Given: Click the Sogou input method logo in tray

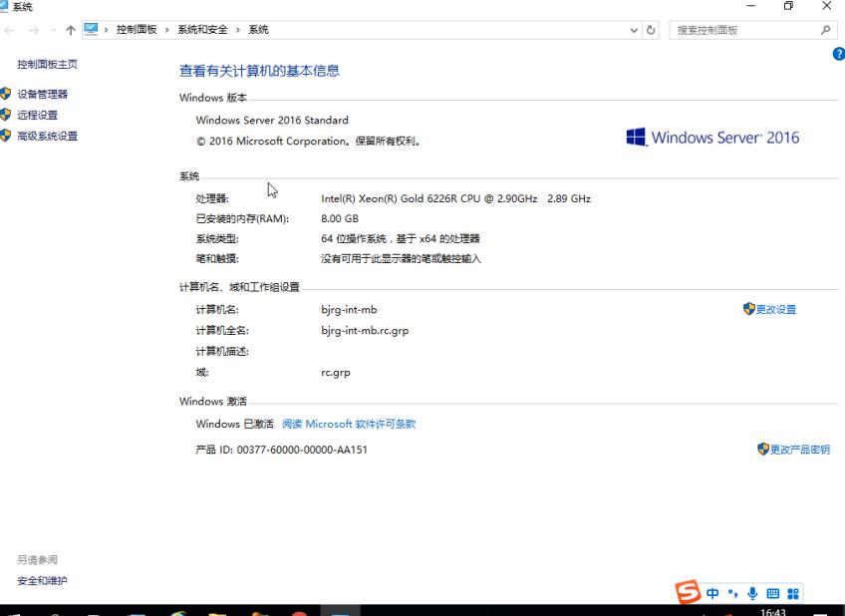Looking at the screenshot, I should [x=685, y=592].
